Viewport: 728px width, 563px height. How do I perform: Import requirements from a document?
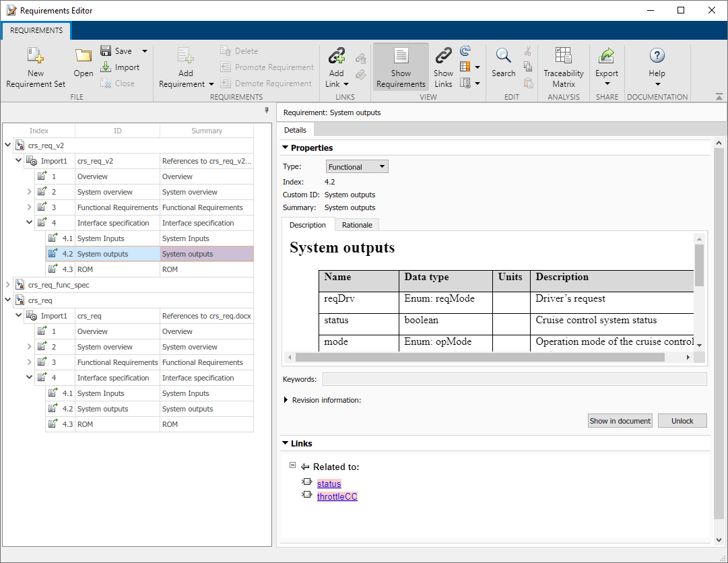point(121,67)
